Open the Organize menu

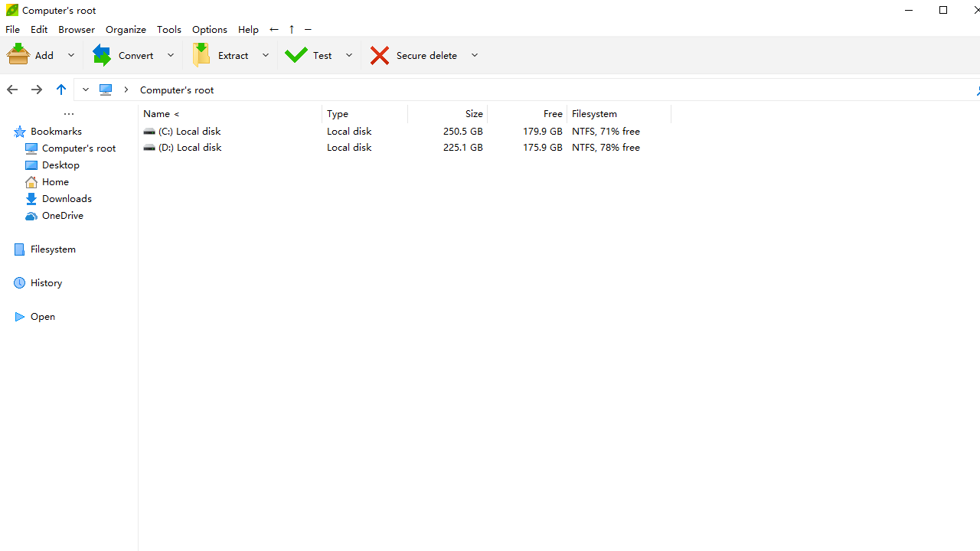(x=126, y=30)
